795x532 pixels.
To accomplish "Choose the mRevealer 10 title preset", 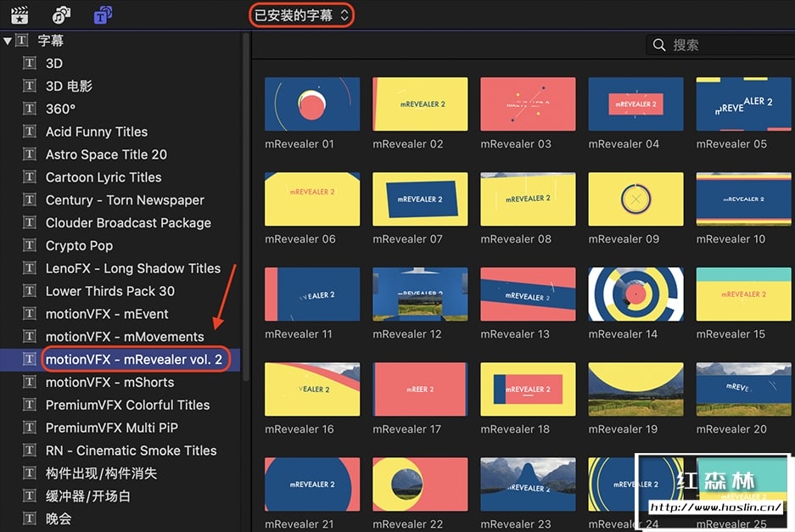I will [744, 199].
